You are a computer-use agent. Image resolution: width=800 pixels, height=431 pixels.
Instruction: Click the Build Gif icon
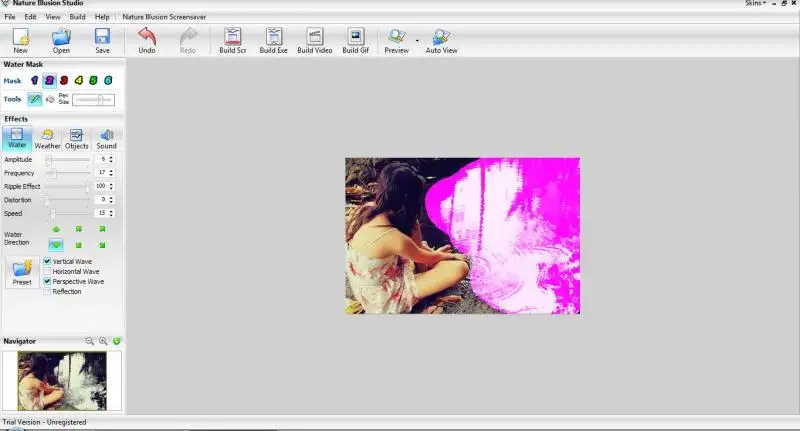(355, 40)
